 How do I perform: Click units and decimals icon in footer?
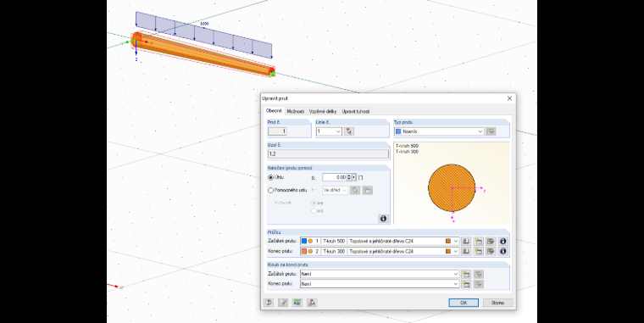point(297,303)
